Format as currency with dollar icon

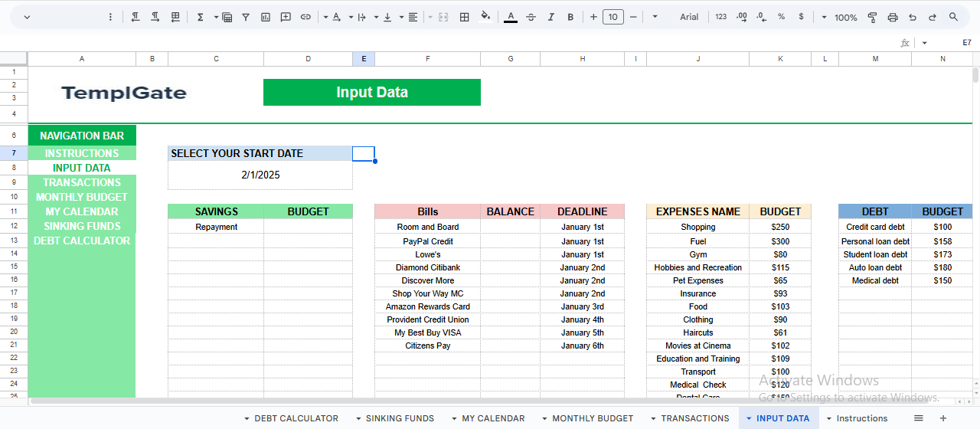[801, 17]
